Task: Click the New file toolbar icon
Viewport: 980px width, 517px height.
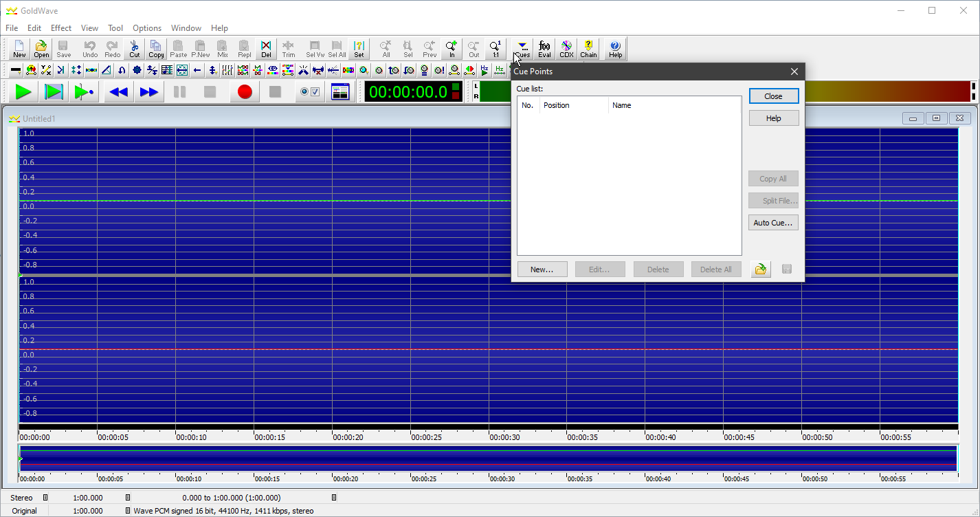Action: 19,49
